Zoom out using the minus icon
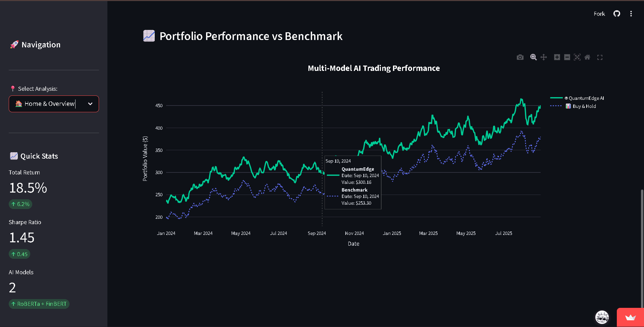This screenshot has width=644, height=327. pos(567,57)
